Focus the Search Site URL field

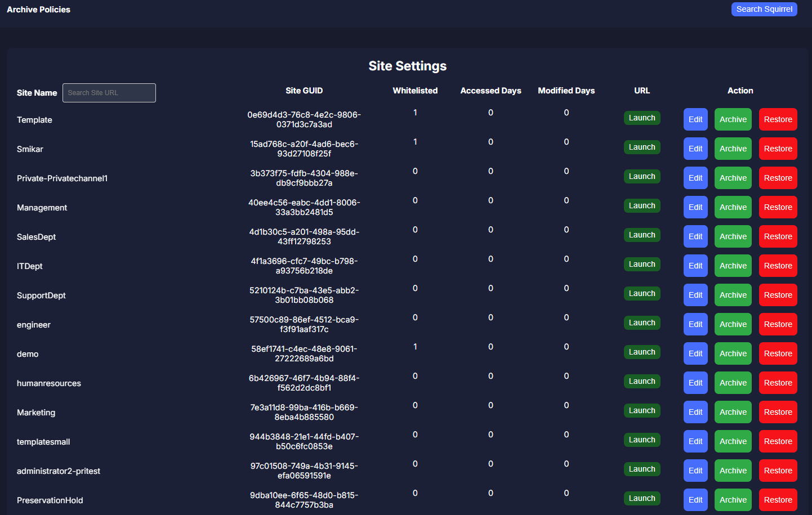click(x=109, y=93)
